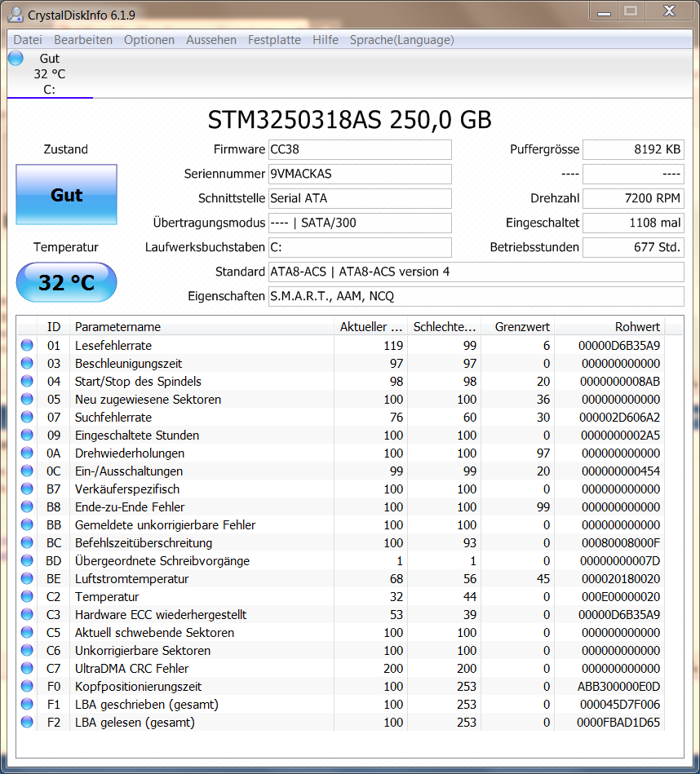The width and height of the screenshot is (700, 774).
Task: Click the status icon for Luftstromtemperatur
Action: 27,578
